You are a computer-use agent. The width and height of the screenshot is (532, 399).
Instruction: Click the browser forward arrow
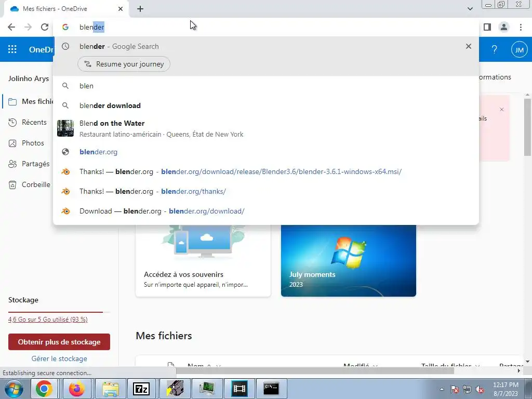[x=28, y=27]
